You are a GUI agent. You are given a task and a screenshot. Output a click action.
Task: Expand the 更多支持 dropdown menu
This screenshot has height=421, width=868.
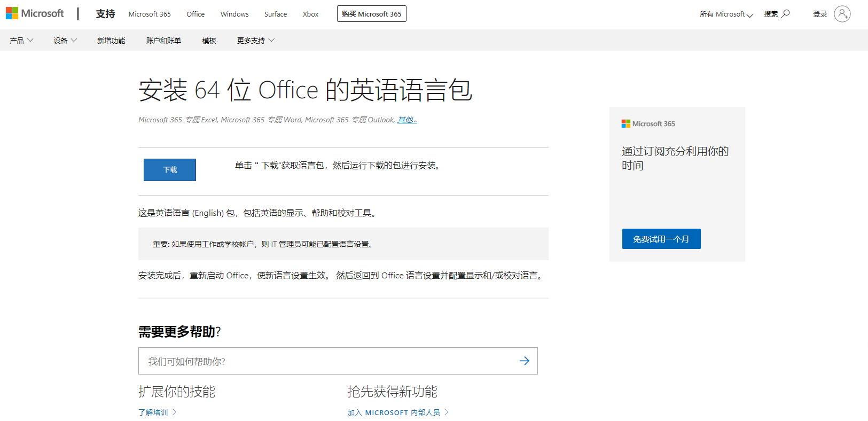tap(256, 41)
